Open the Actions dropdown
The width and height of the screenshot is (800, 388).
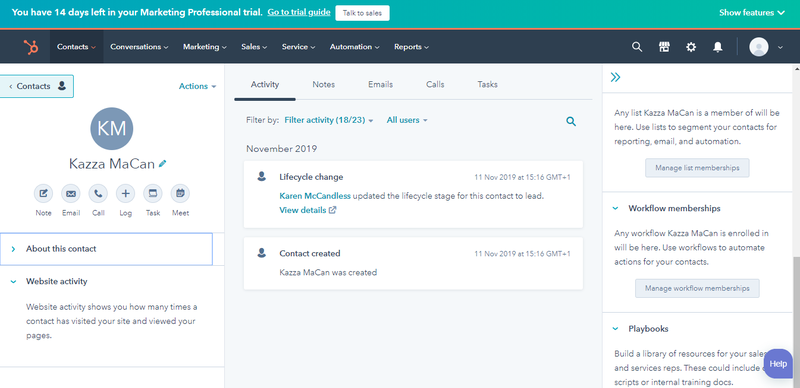(x=197, y=86)
